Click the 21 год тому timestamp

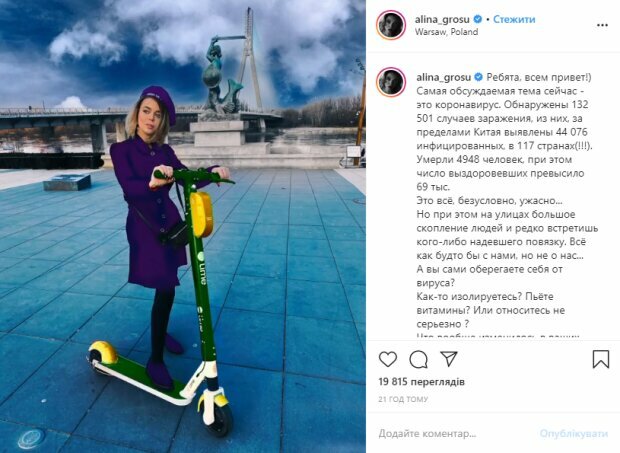point(403,399)
